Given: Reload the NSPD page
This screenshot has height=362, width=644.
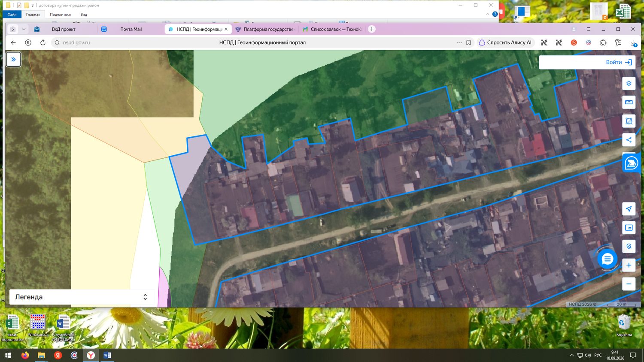Looking at the screenshot, I should click(x=43, y=42).
